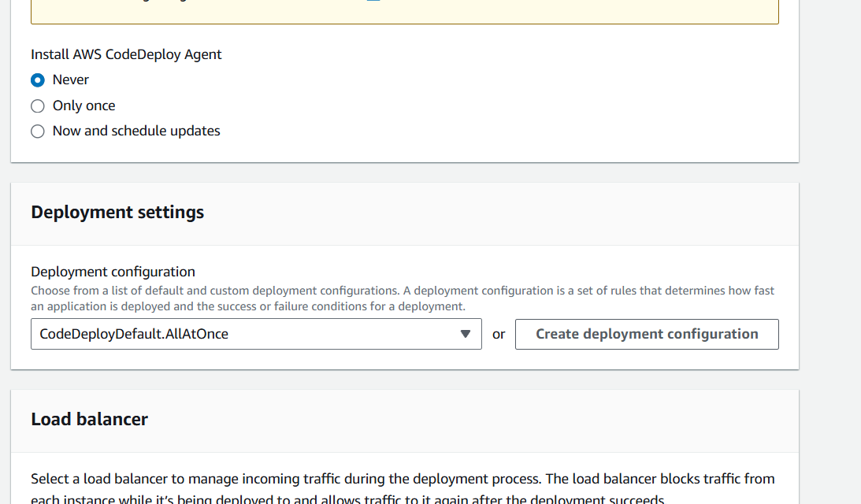This screenshot has width=861, height=504.
Task: Click the load balancer description paragraph
Action: point(403,488)
